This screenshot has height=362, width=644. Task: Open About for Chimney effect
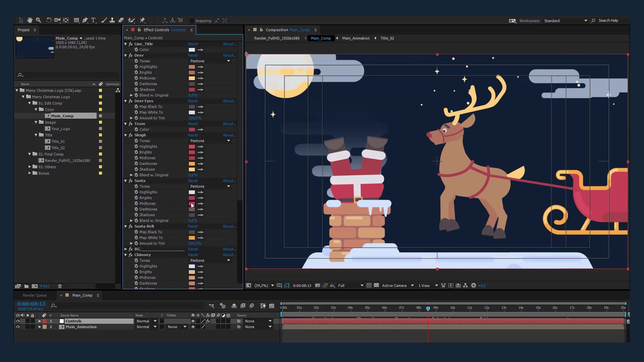coord(229,255)
